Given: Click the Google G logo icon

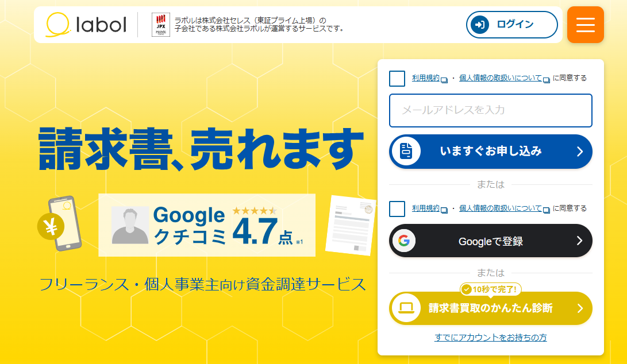Looking at the screenshot, I should [x=404, y=241].
